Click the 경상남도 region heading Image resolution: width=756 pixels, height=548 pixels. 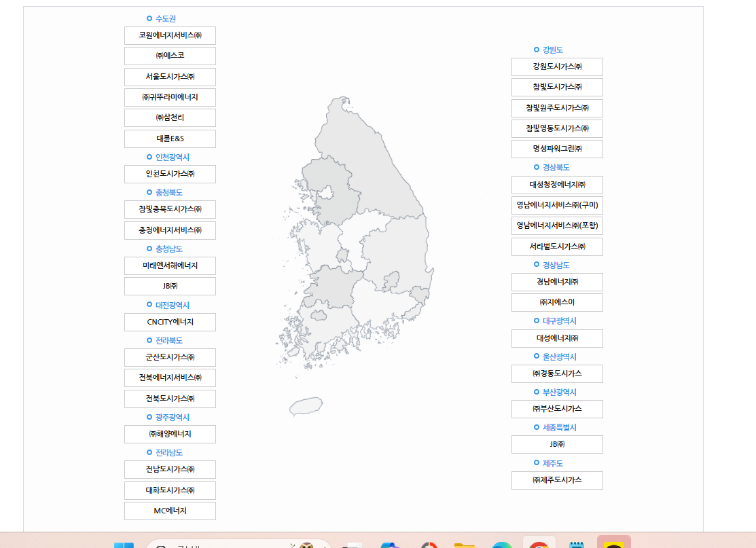pyautogui.click(x=556, y=265)
